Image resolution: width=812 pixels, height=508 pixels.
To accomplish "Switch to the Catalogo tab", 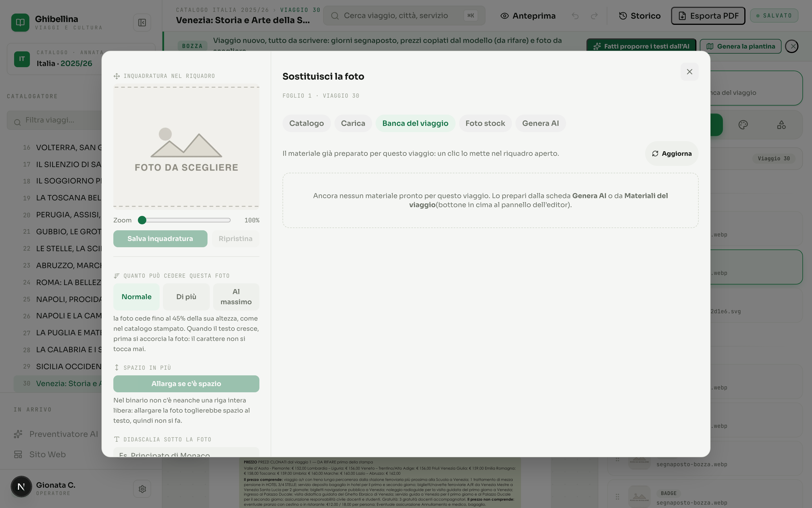I will [306, 123].
